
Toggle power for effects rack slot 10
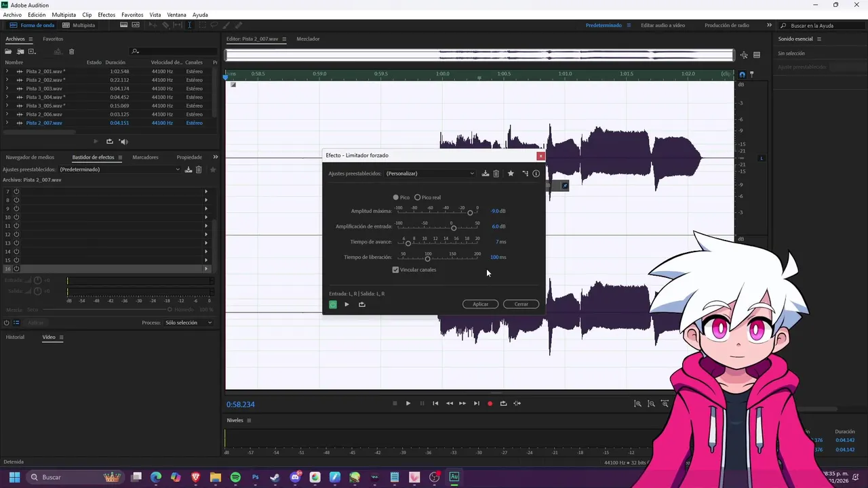point(16,217)
